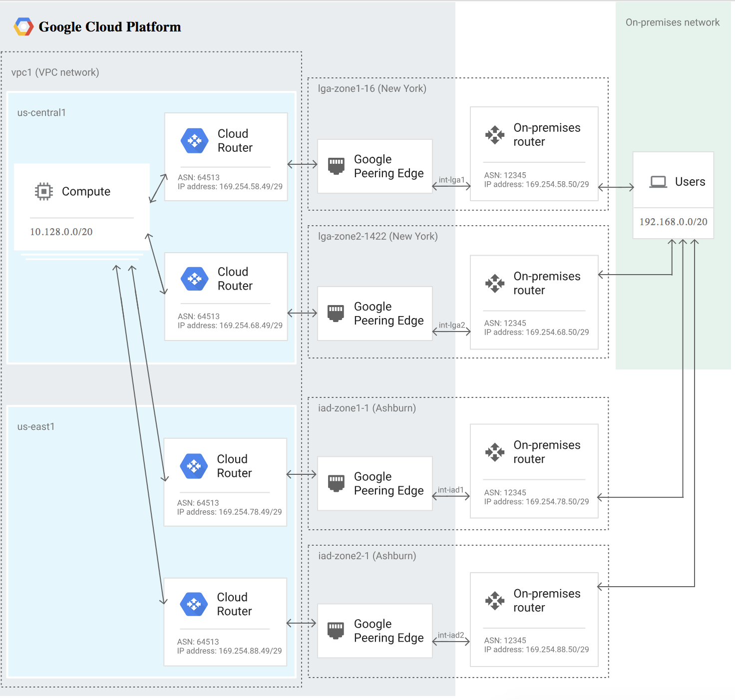This screenshot has height=700, width=735.
Task: Click the Peering Edge port icon in lga-zone2-1422
Action: point(336,313)
